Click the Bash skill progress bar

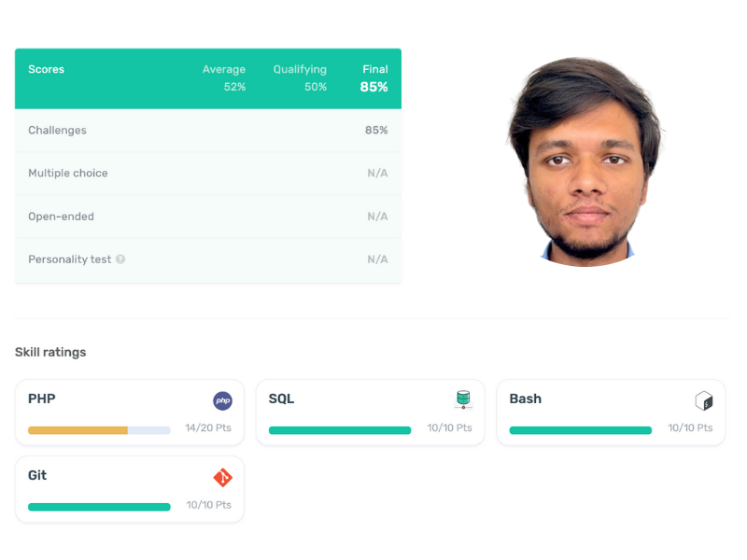point(580,430)
